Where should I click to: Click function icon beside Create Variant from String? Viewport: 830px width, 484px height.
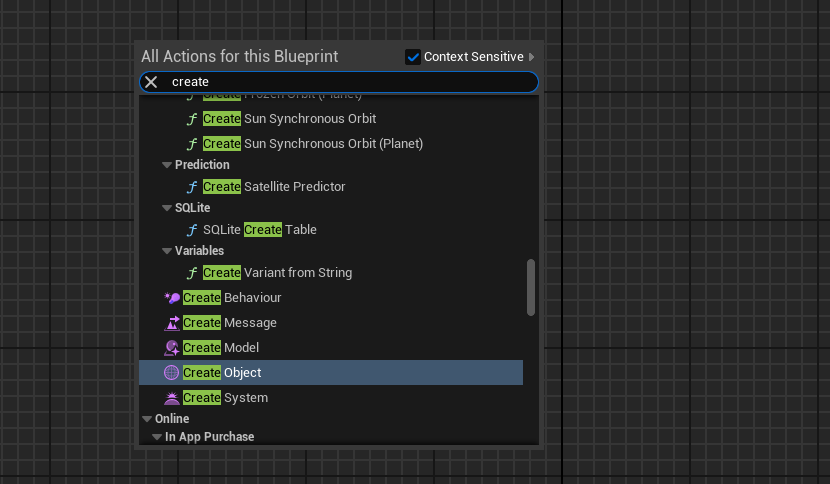click(192, 273)
